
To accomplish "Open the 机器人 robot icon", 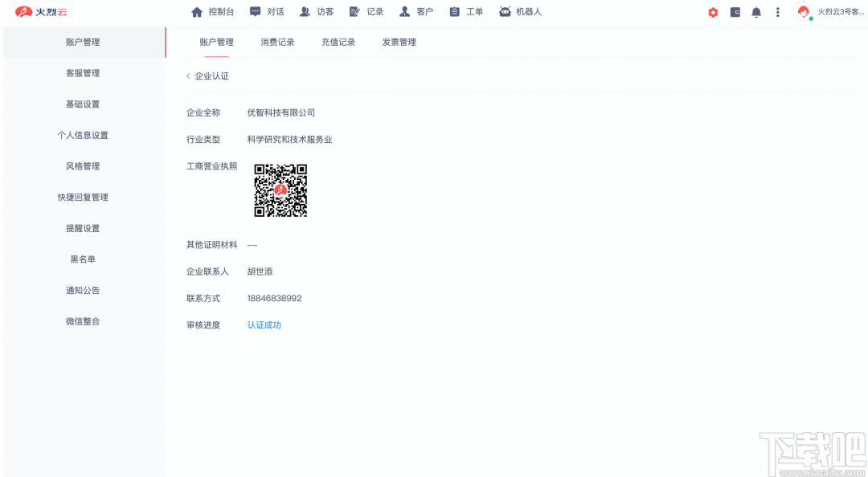I will pos(504,11).
